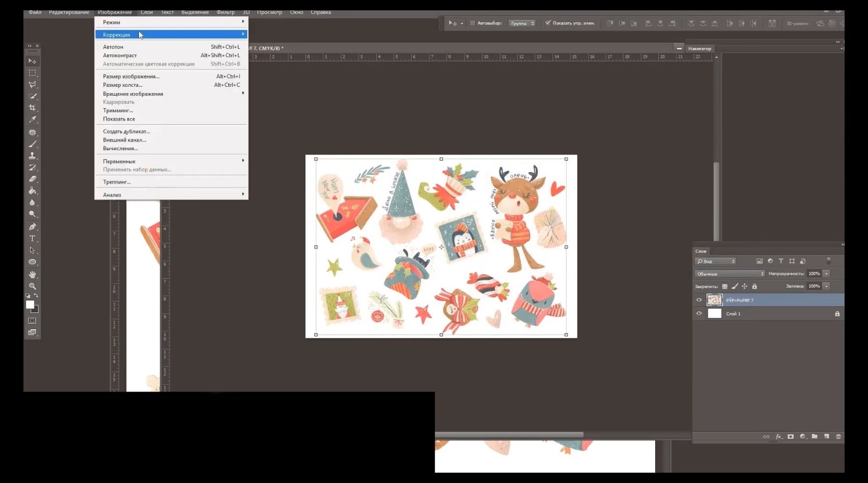Swap foreground and background colors
This screenshot has height=483, width=868.
[36, 296]
